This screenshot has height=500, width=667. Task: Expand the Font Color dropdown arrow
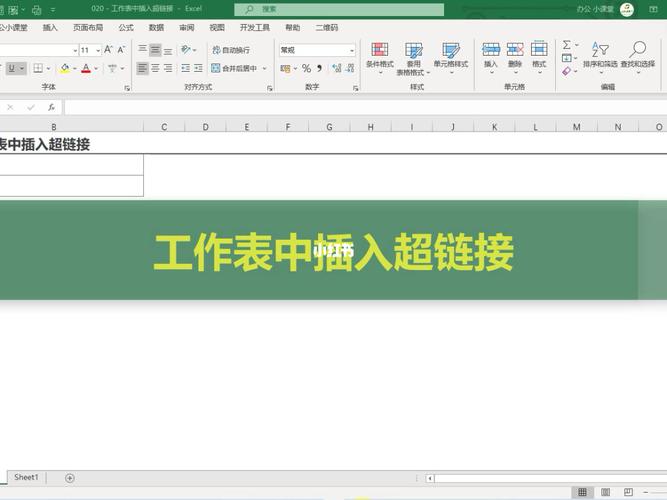click(96, 68)
